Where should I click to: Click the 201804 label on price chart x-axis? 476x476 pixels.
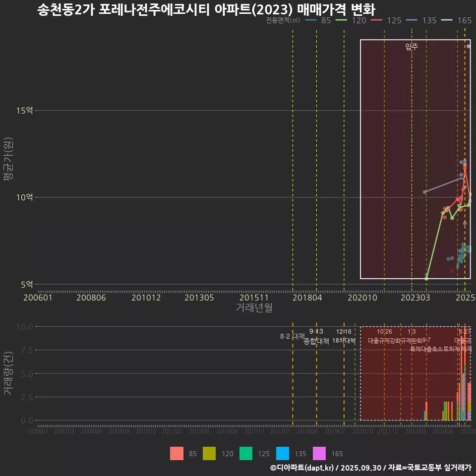point(307,297)
